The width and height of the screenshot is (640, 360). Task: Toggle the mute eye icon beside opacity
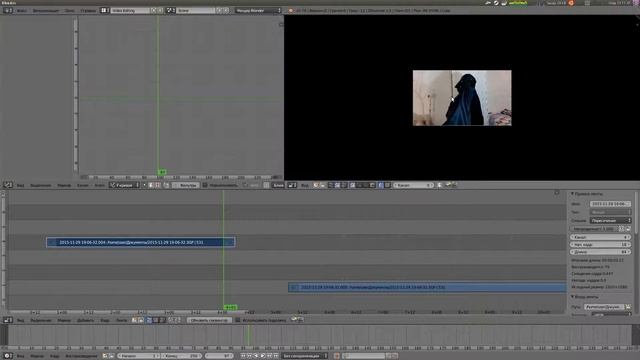point(622,229)
